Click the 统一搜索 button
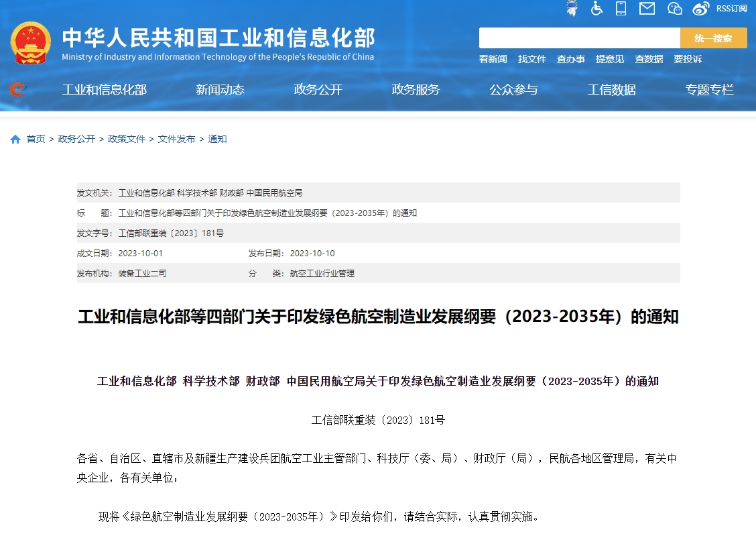The image size is (756, 544). tap(714, 38)
